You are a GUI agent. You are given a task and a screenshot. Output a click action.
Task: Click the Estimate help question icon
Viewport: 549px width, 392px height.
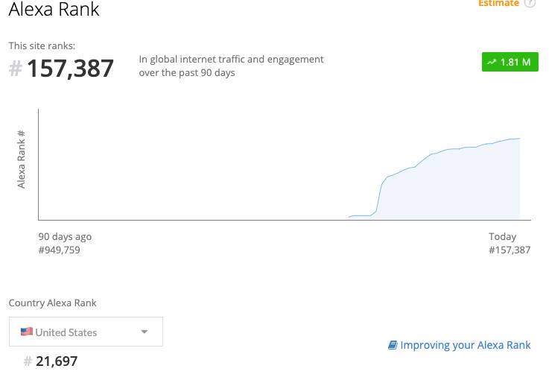coord(530,3)
